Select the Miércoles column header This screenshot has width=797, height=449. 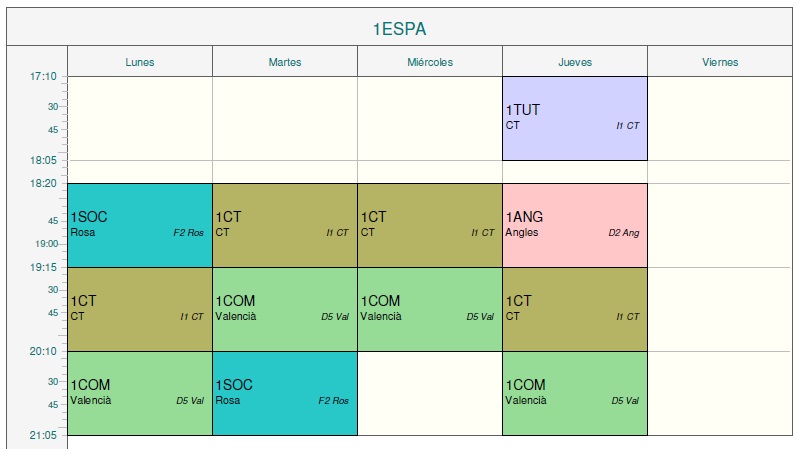[x=430, y=62]
